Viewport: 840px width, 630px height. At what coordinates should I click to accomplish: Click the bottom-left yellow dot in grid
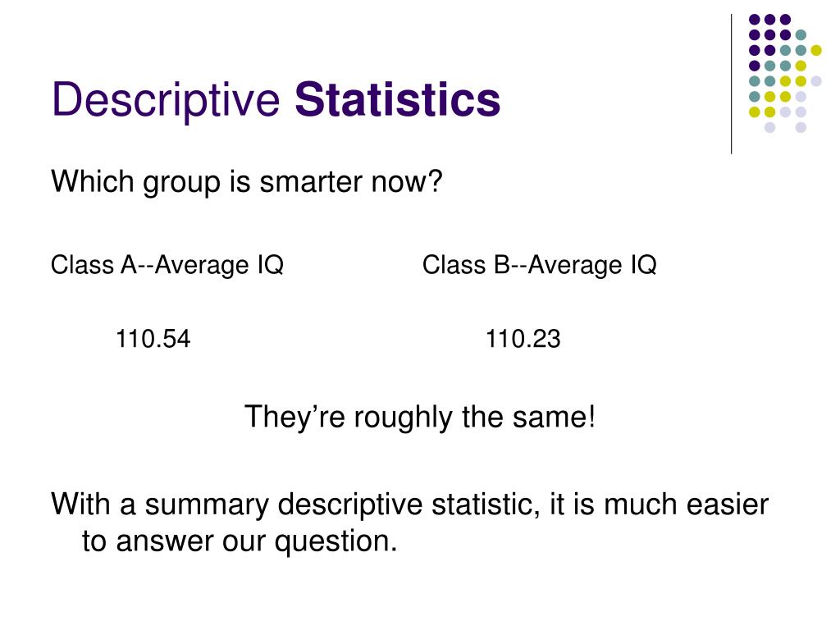pos(755,112)
